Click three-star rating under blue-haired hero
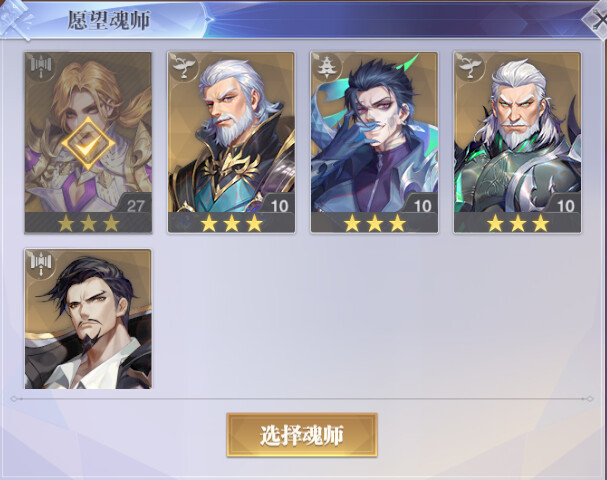Screen dimensions: 607x480 (375, 223)
